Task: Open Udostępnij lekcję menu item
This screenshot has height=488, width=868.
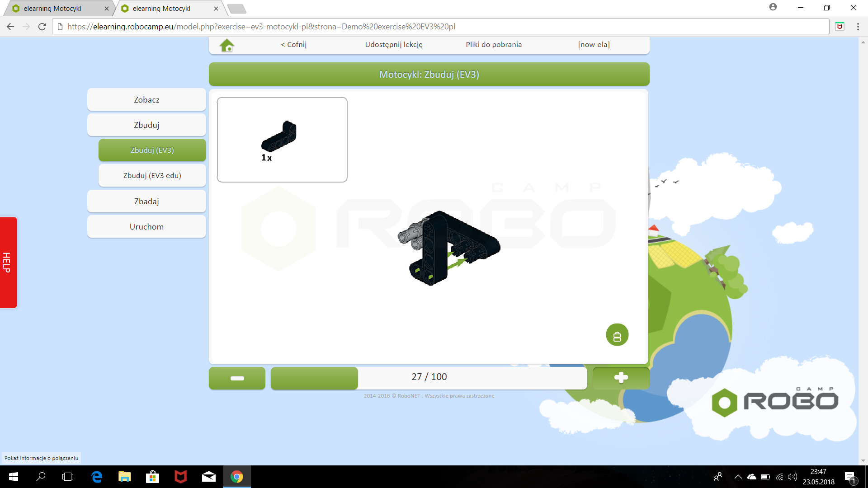Action: point(394,44)
